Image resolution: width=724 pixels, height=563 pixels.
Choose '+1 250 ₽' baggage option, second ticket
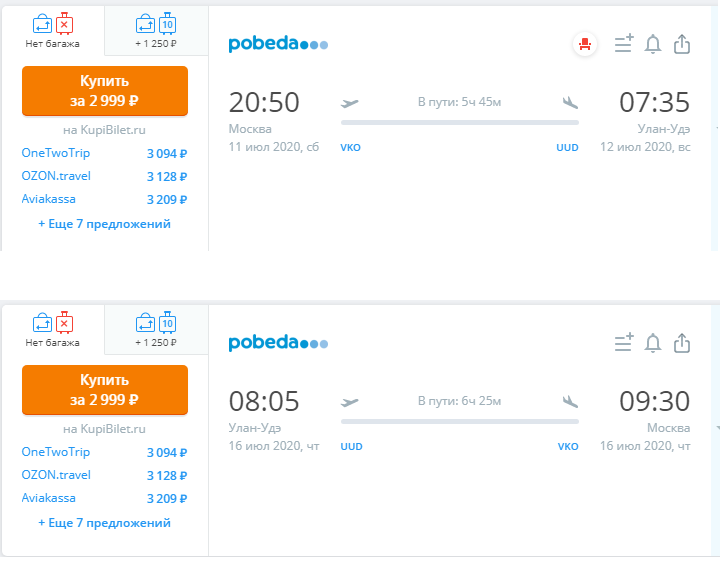(x=156, y=329)
